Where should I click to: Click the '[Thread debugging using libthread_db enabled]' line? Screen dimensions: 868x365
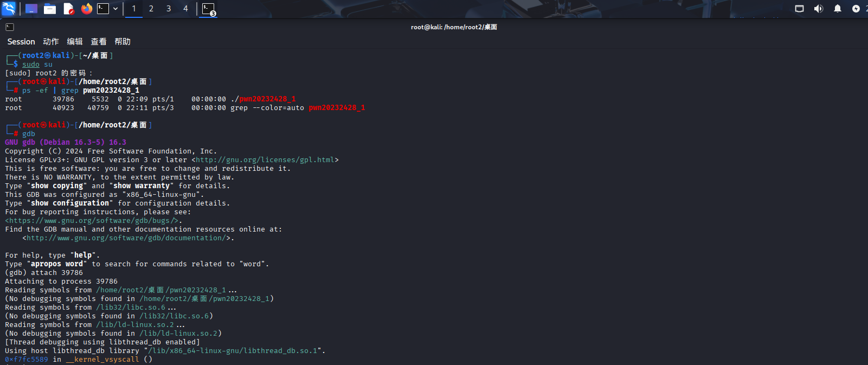pyautogui.click(x=102, y=342)
